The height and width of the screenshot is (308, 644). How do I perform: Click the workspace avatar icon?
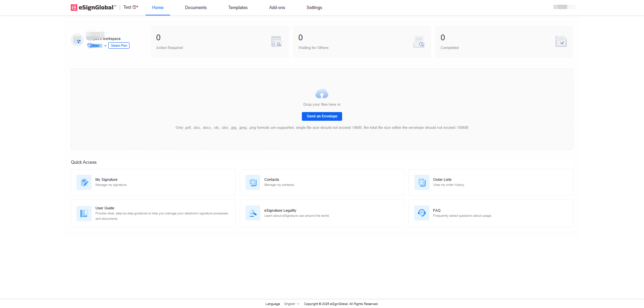77,40
